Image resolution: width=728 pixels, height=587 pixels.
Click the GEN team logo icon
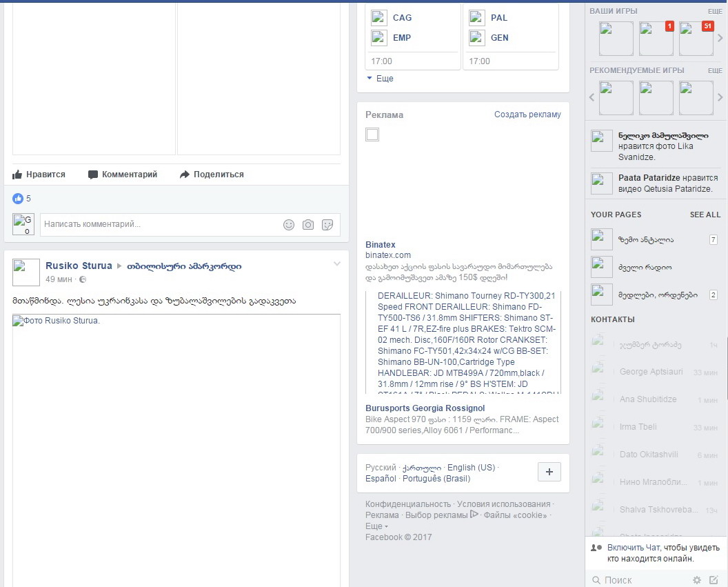(477, 38)
